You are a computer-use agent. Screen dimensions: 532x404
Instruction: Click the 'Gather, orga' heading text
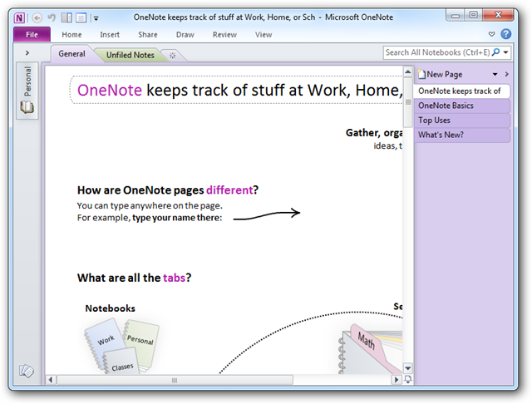374,133
